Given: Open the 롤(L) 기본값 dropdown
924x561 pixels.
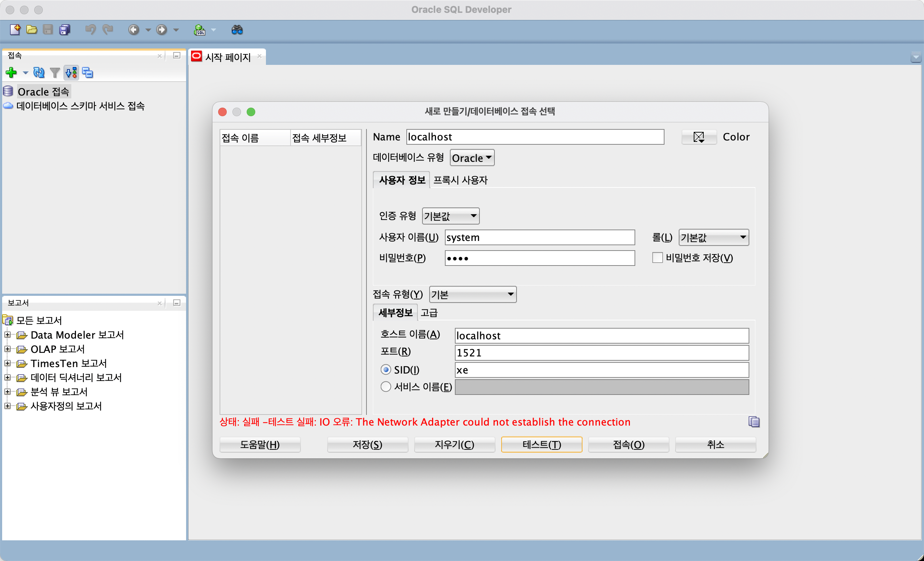Looking at the screenshot, I should tap(714, 237).
